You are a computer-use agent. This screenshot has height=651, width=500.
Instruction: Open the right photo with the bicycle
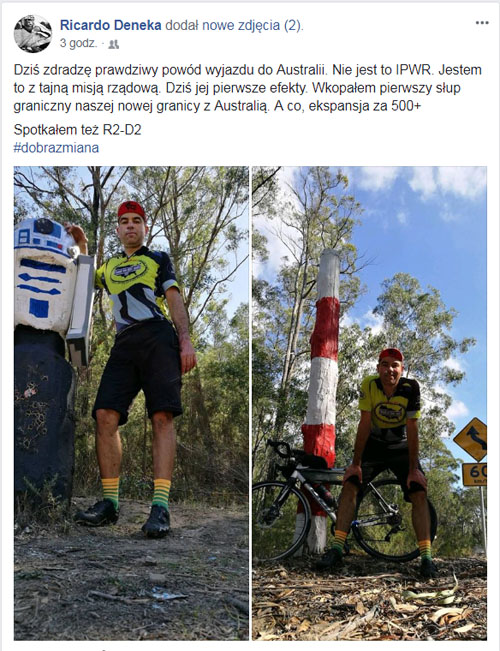coord(369,403)
